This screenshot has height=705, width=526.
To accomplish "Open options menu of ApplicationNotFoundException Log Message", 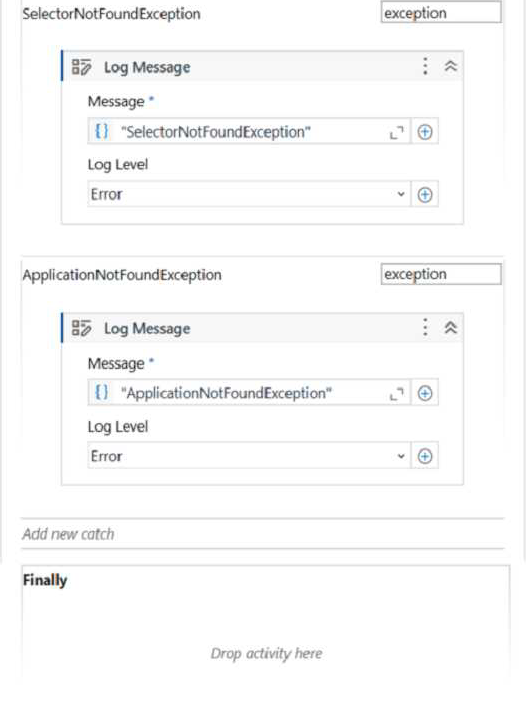I will coord(425,327).
